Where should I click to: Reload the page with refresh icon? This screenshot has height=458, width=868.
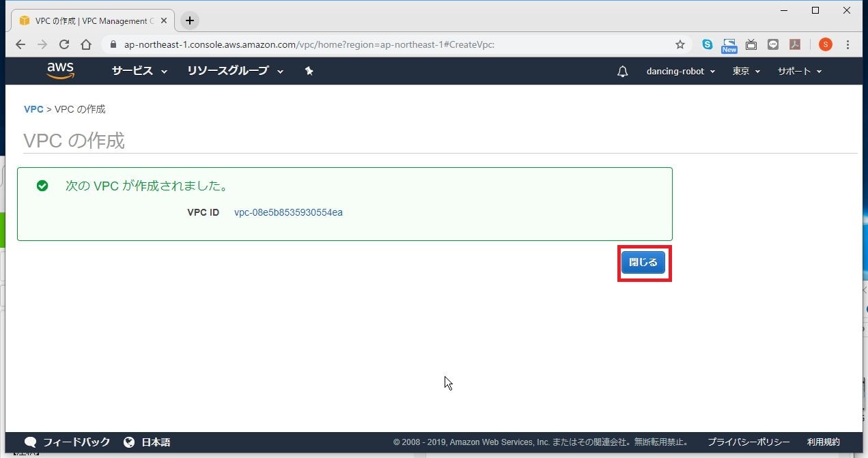click(x=64, y=44)
